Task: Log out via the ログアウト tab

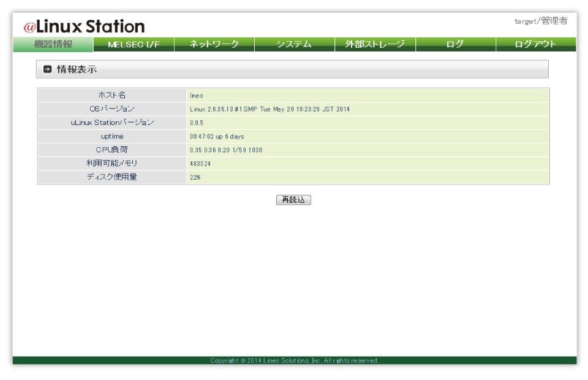Action: tap(535, 44)
